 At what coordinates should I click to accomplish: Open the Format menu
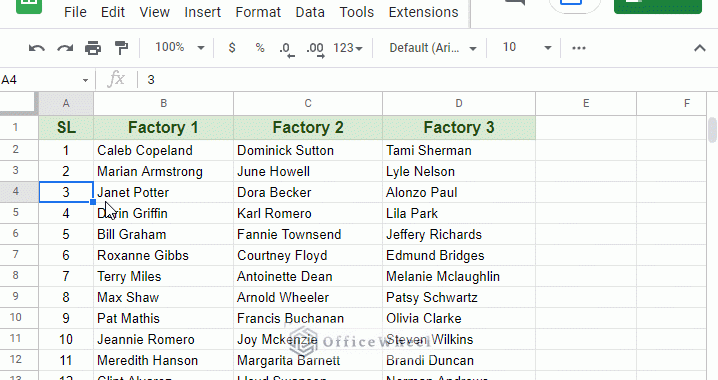coord(258,12)
